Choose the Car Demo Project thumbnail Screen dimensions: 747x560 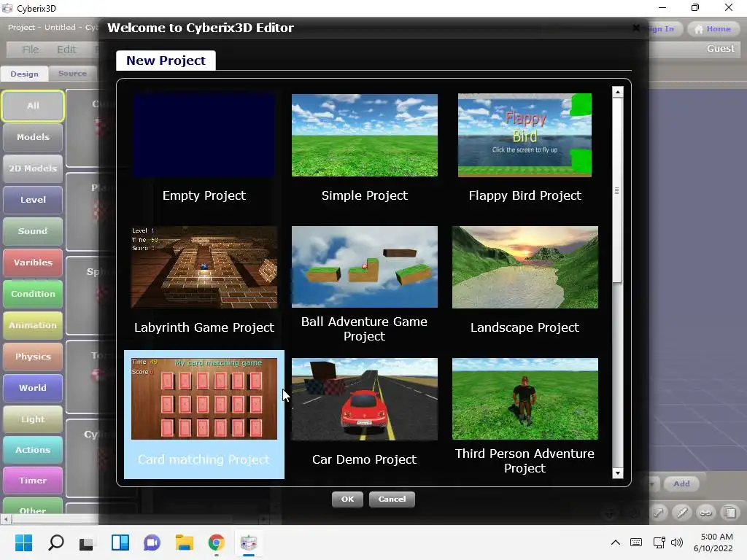click(365, 399)
